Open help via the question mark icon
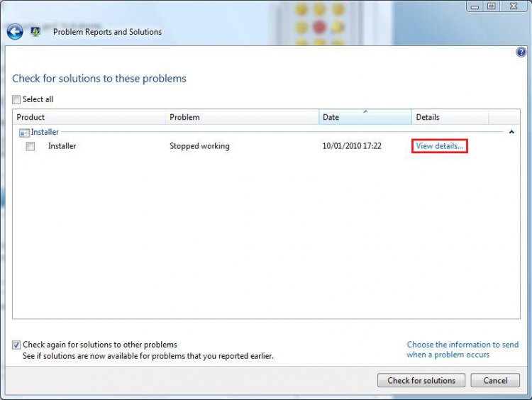Image resolution: width=532 pixels, height=400 pixels. point(521,52)
